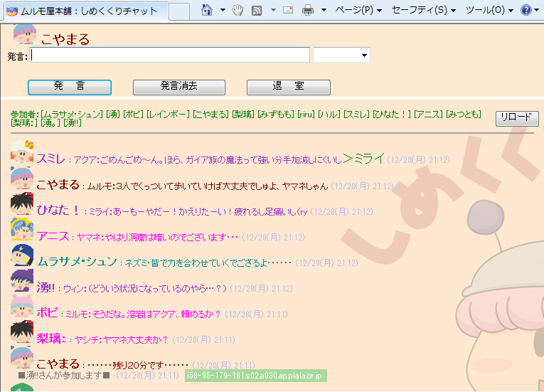Click the ひなた！ username in chat log
544x392 pixels.
tap(58, 211)
